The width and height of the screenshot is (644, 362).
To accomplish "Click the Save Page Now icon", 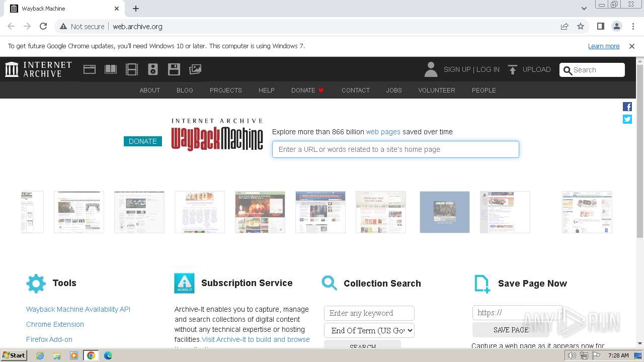I will pos(482,284).
